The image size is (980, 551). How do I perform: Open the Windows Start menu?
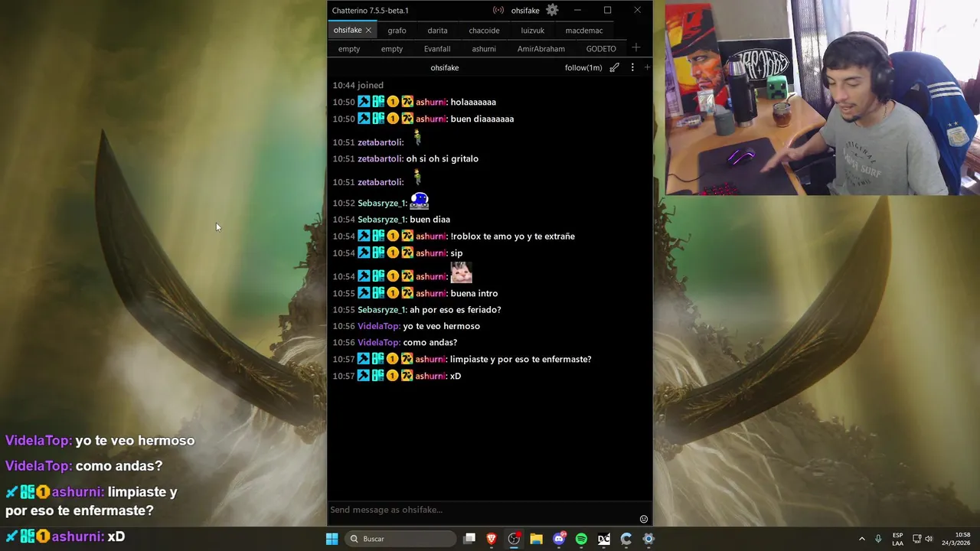[332, 539]
